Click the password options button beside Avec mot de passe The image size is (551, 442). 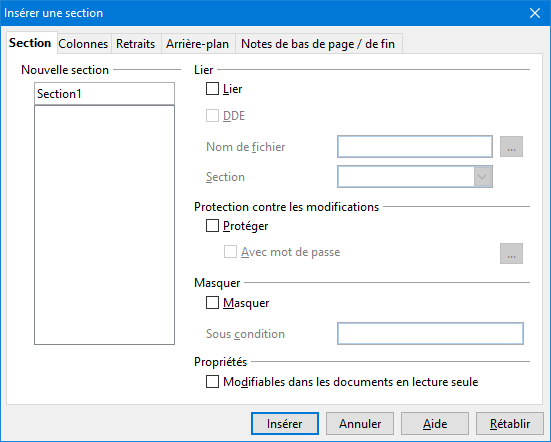click(511, 253)
